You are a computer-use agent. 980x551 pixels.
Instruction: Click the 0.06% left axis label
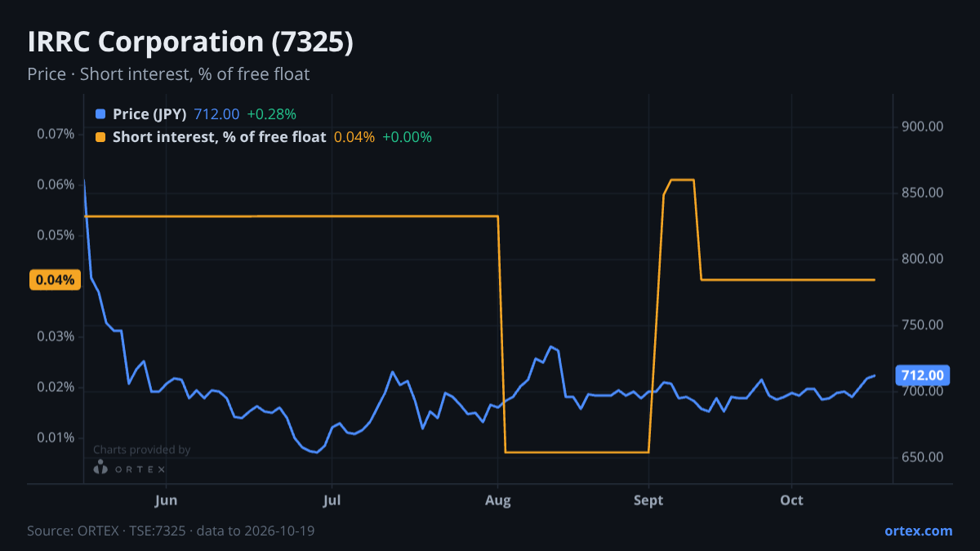56,184
